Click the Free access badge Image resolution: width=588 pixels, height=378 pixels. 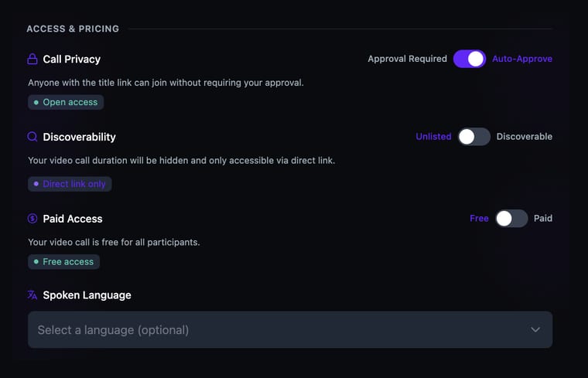click(63, 262)
